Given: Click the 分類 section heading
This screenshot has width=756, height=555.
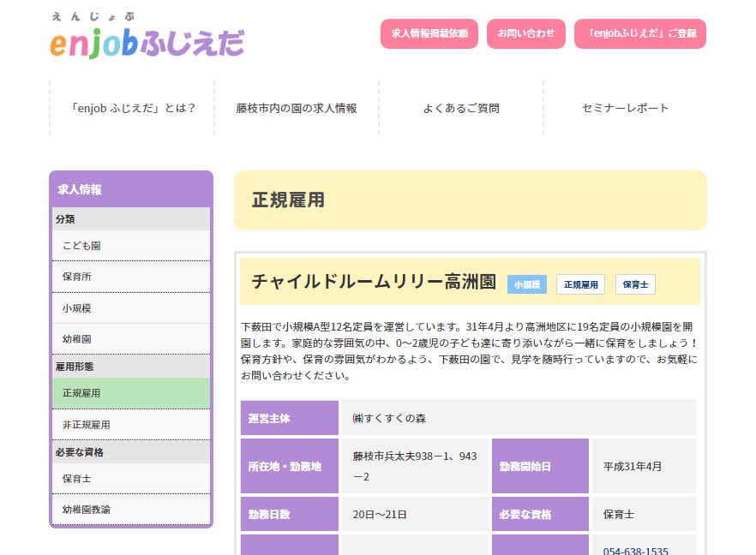Looking at the screenshot, I should (x=131, y=219).
